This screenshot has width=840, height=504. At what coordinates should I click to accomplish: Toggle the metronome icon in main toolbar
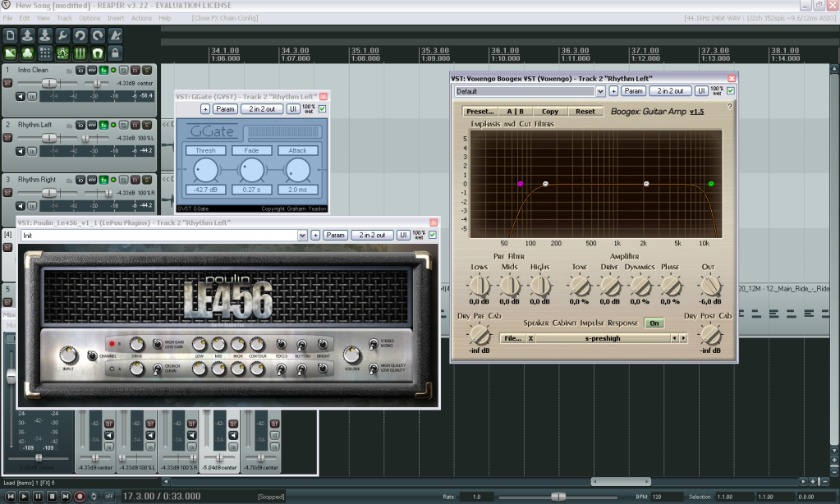115,36
